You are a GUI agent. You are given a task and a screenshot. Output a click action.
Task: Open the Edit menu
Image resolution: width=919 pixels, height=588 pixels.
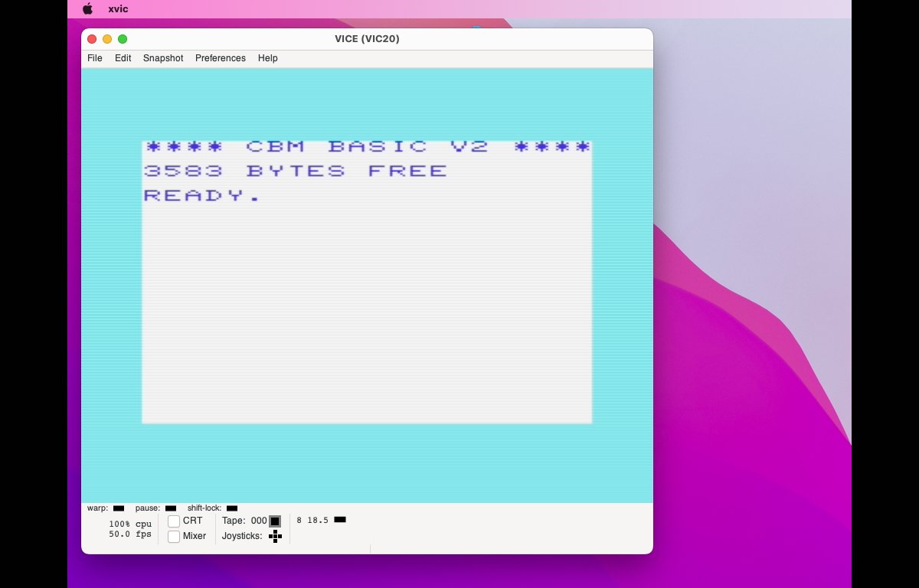click(123, 58)
